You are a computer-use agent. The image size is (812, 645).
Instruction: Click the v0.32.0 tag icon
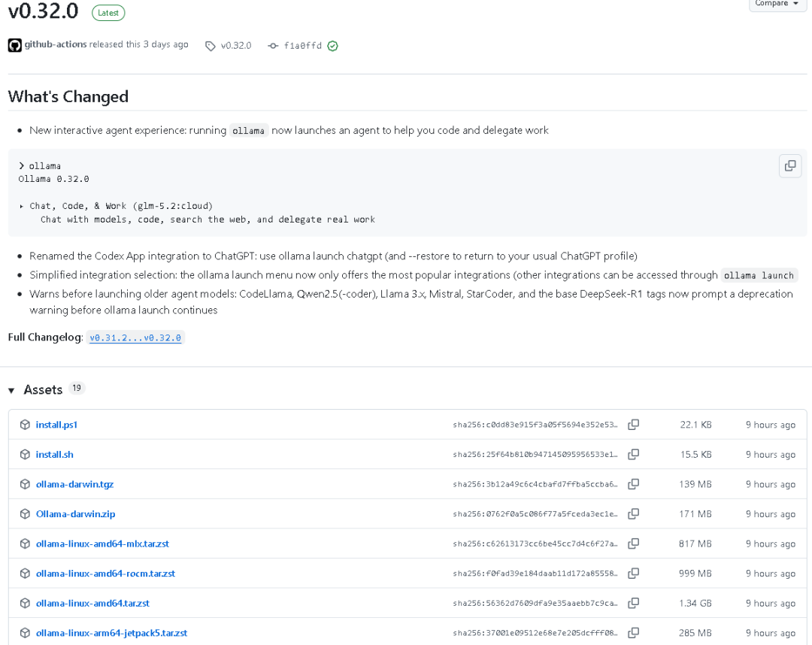click(210, 46)
